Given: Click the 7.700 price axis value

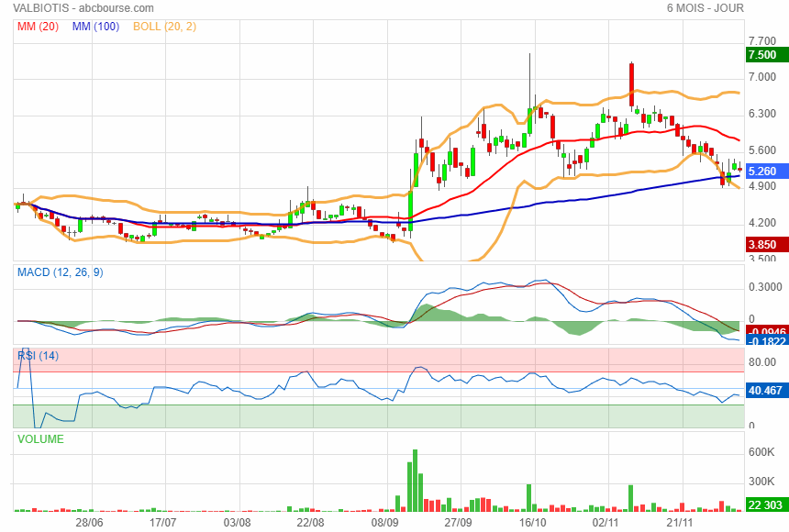Looking at the screenshot, I should click(x=762, y=40).
